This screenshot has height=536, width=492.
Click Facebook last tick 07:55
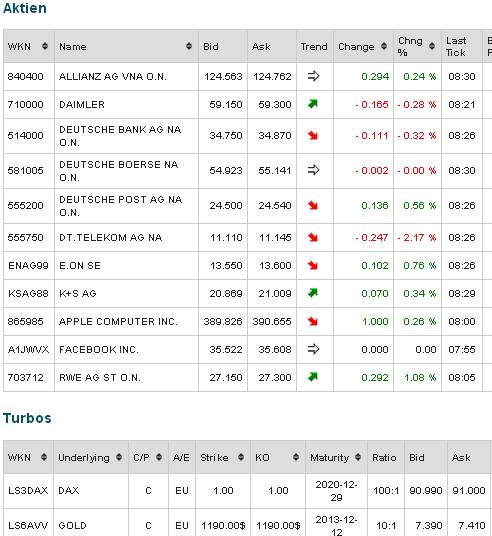462,349
